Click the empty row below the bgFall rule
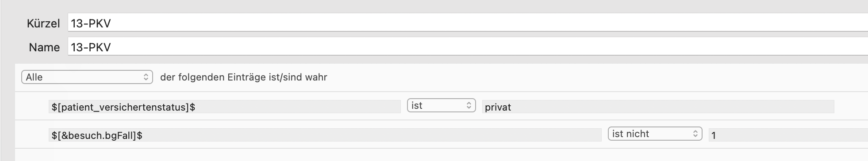 pyautogui.click(x=442, y=155)
